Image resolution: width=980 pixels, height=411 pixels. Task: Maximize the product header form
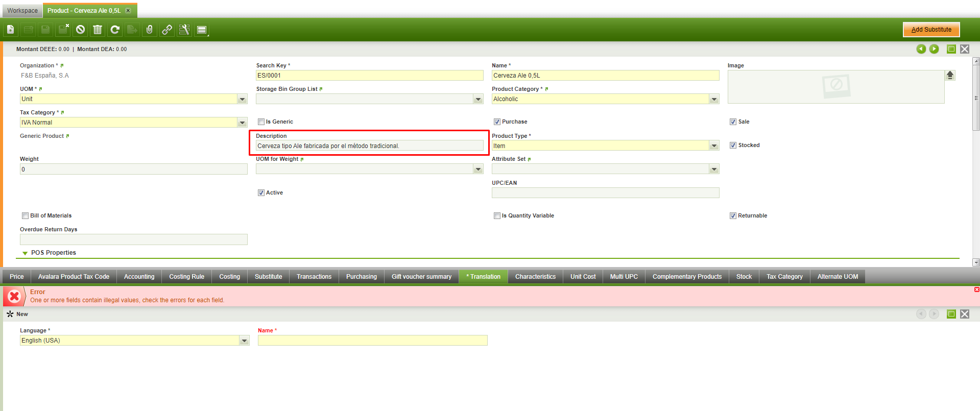[951, 49]
